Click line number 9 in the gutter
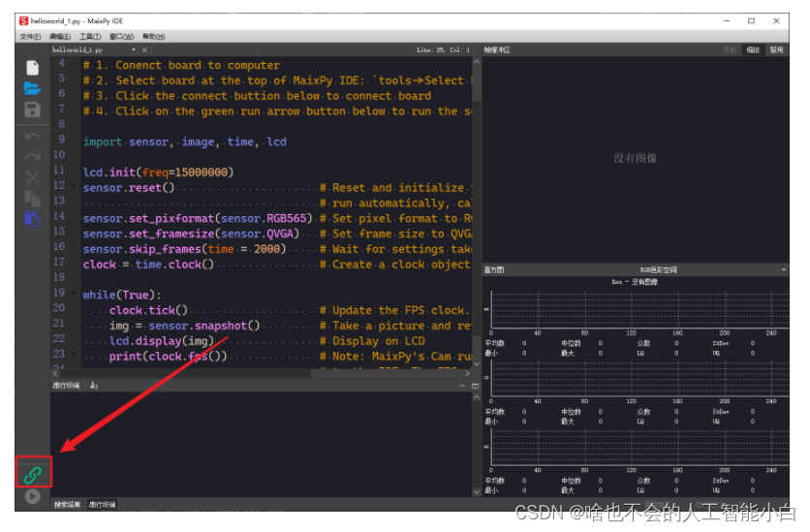Viewport: 810px width, 532px height. pyautogui.click(x=61, y=139)
